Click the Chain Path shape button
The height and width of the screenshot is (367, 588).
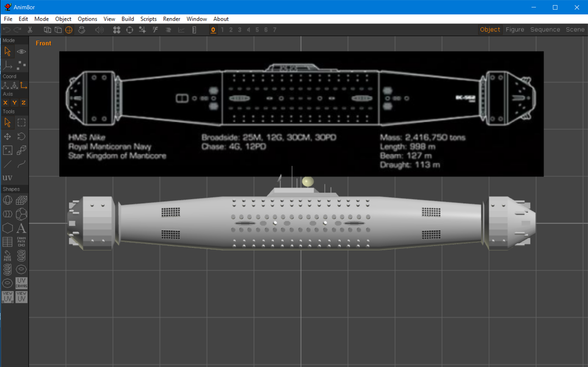[21, 242]
